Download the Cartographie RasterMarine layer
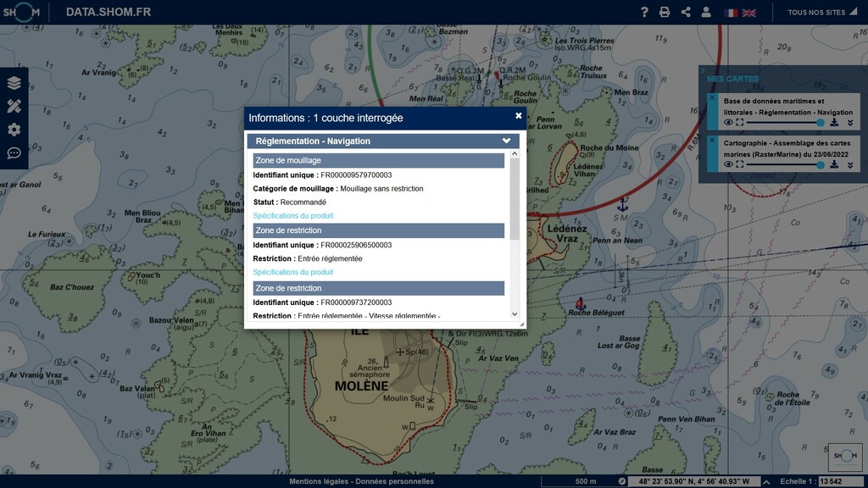 pyautogui.click(x=834, y=164)
